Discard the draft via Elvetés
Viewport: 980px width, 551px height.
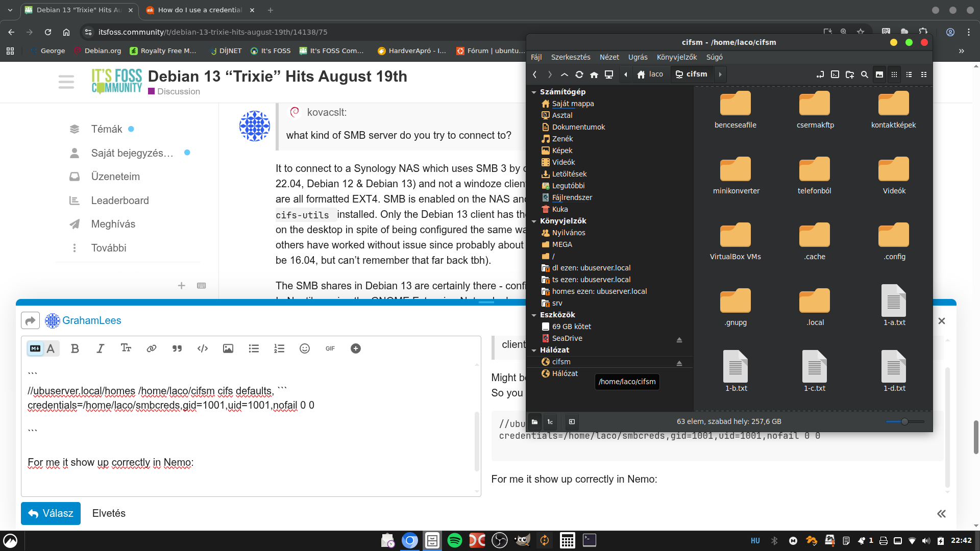point(109,513)
